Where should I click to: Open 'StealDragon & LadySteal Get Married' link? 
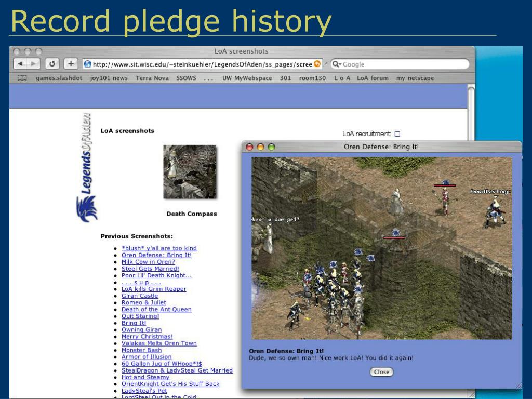[177, 370]
